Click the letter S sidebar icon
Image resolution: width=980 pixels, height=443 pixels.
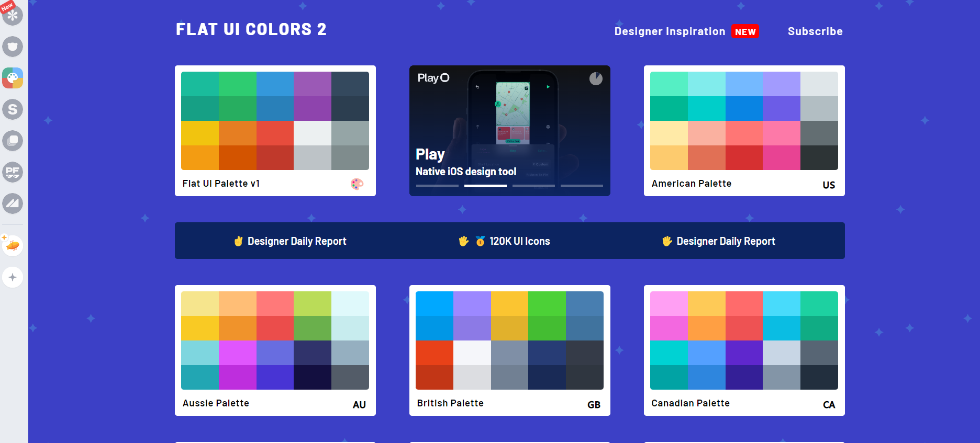click(13, 109)
